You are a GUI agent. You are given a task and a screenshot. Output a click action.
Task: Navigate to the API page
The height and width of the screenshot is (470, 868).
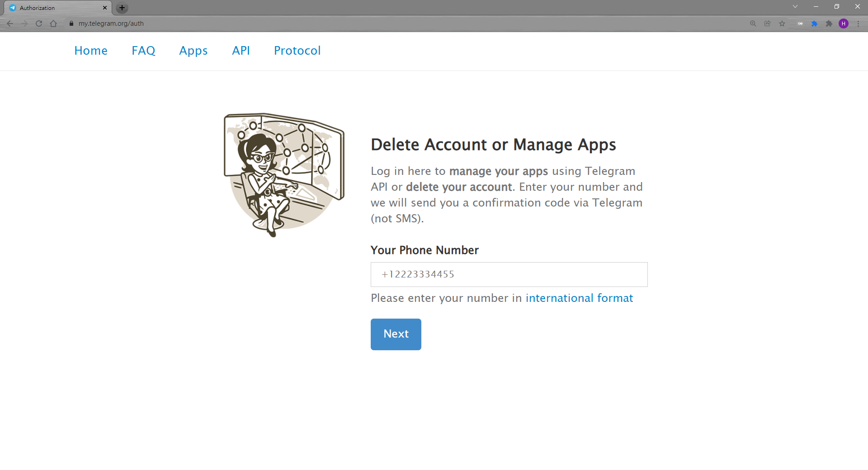(241, 51)
